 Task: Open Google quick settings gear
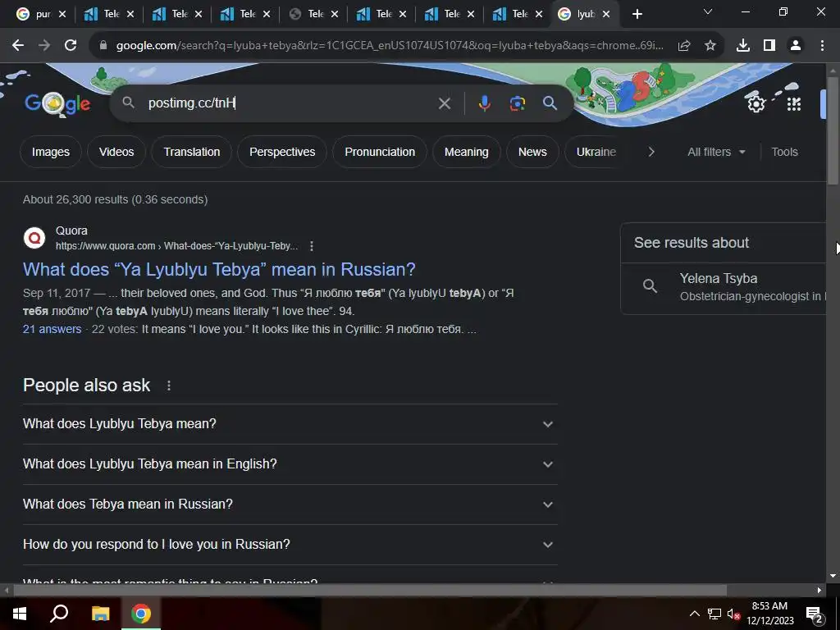click(x=756, y=103)
